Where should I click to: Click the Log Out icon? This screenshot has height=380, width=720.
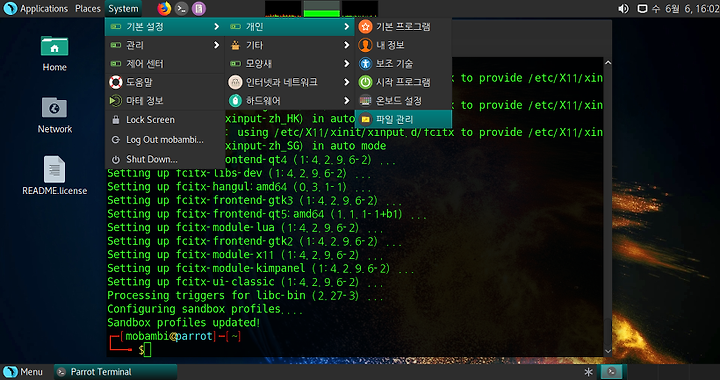click(116, 140)
